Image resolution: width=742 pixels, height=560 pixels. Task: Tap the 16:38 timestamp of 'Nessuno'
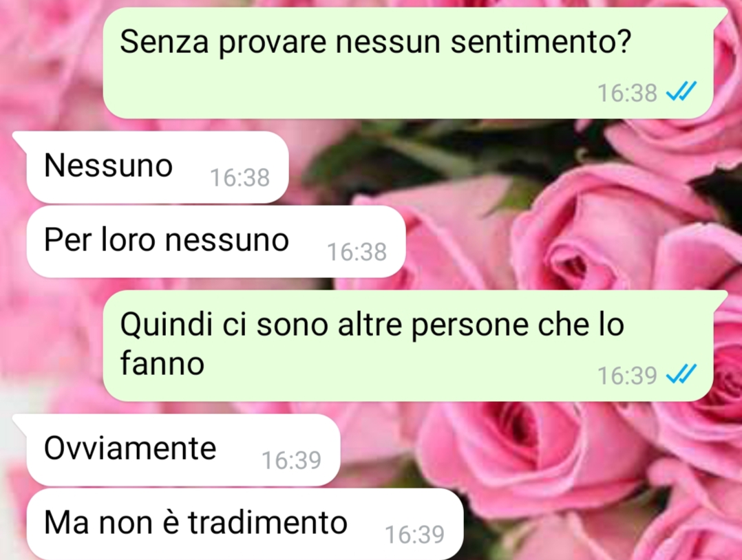pos(240,177)
